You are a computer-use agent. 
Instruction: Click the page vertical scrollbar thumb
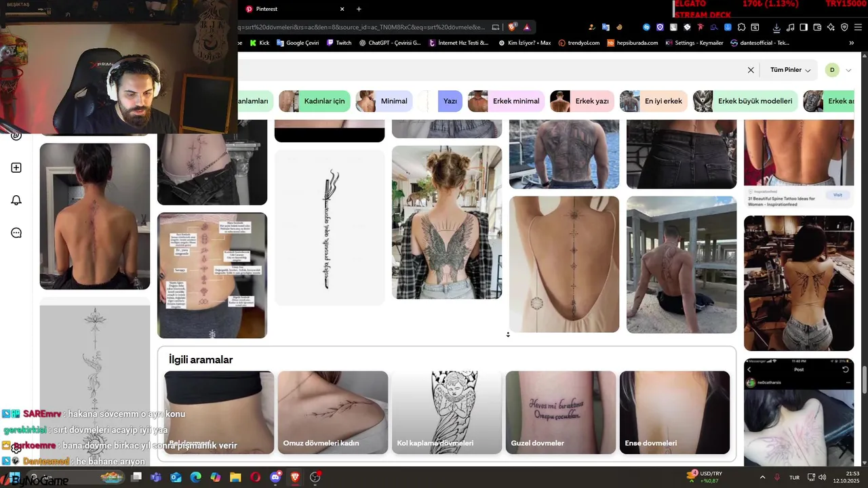pyautogui.click(x=865, y=380)
